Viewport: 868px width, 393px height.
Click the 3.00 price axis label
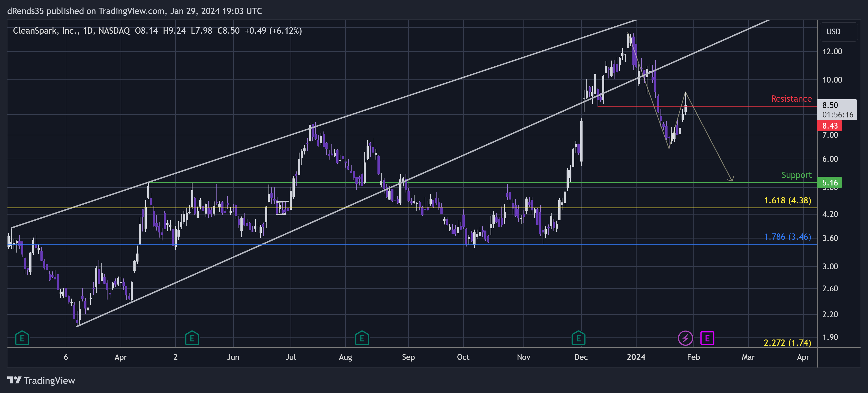[x=830, y=267]
